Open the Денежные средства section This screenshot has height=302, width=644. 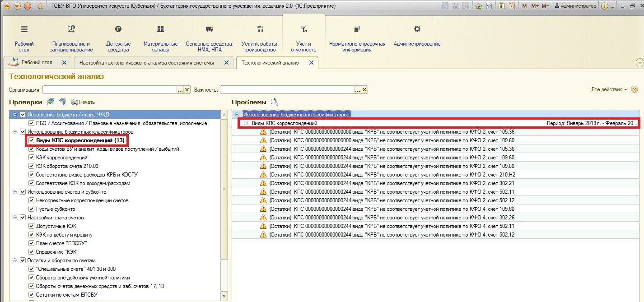click(x=118, y=38)
